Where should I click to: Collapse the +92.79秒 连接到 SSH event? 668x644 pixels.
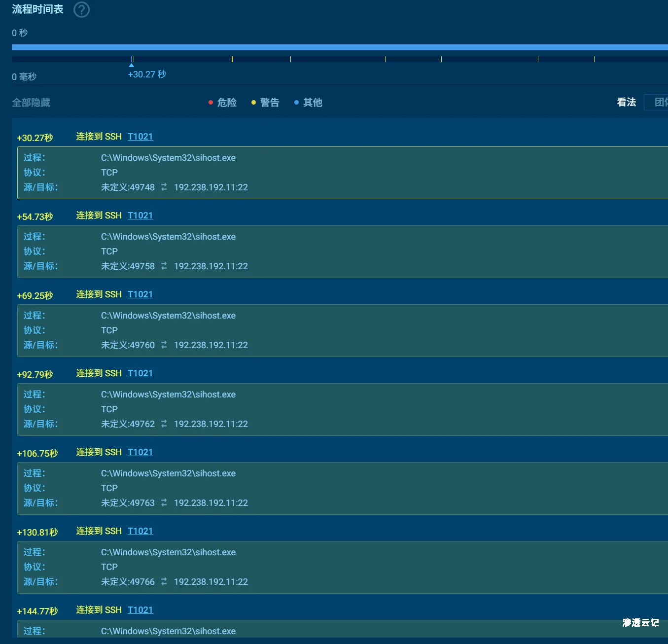point(99,373)
